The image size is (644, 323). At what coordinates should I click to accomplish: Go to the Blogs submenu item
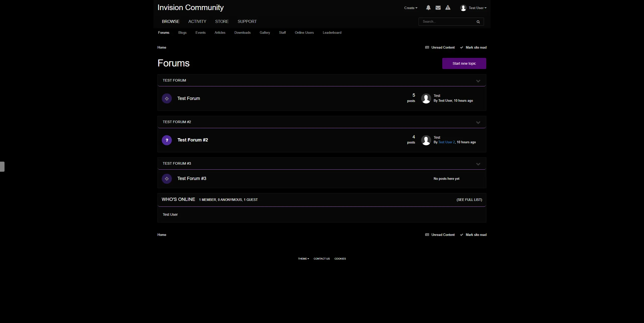(x=182, y=32)
